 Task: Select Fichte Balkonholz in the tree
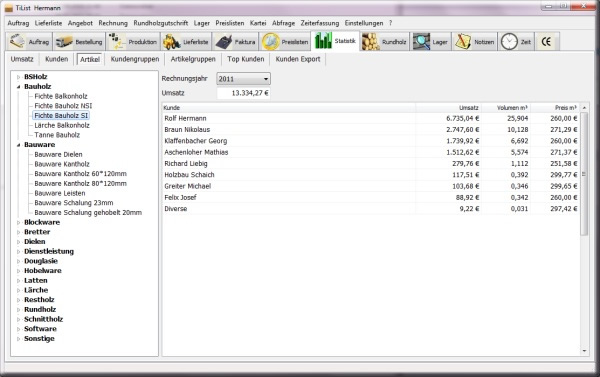61,96
